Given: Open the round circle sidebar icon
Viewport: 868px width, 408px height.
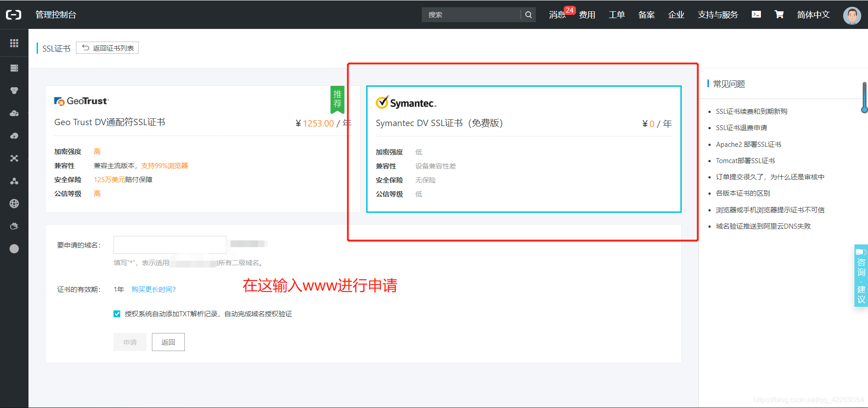Looking at the screenshot, I should [x=14, y=249].
